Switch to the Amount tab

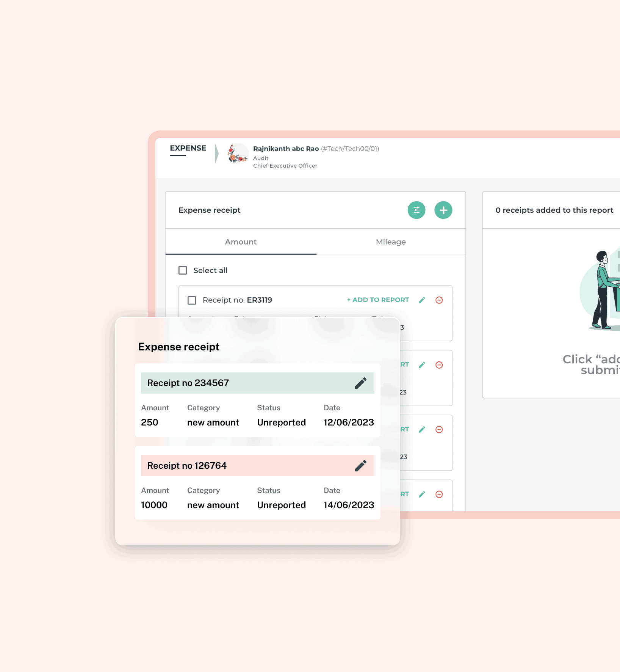pos(241,242)
